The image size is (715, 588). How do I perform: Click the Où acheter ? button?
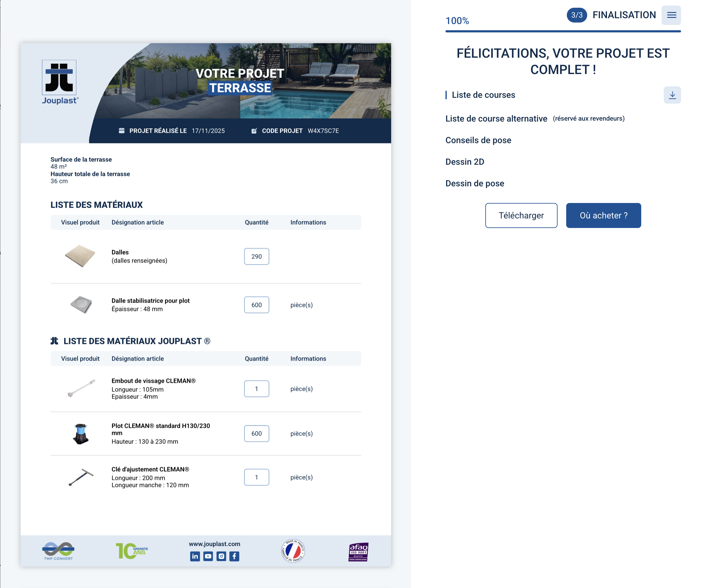[603, 215]
